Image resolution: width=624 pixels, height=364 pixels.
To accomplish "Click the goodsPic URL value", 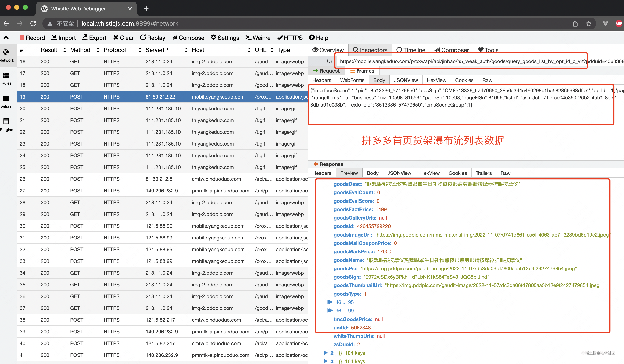I will (468, 268).
